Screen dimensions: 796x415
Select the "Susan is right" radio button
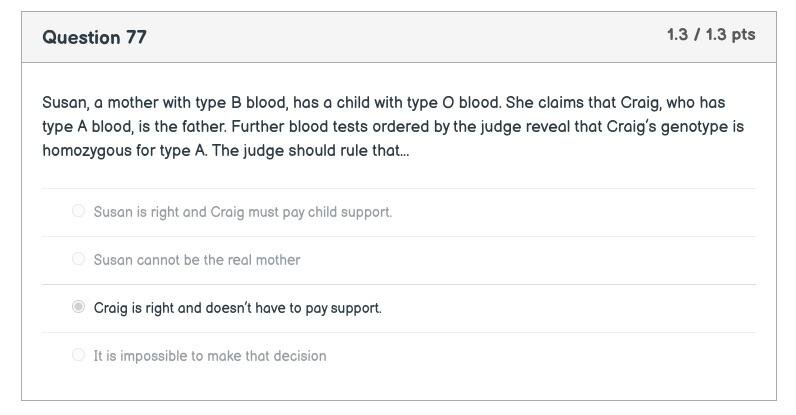78,211
